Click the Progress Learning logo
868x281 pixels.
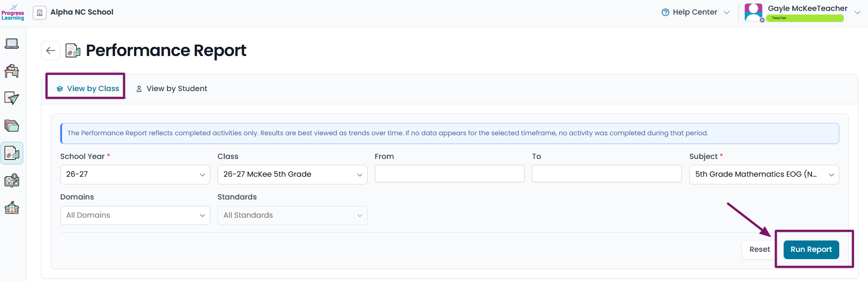(13, 13)
